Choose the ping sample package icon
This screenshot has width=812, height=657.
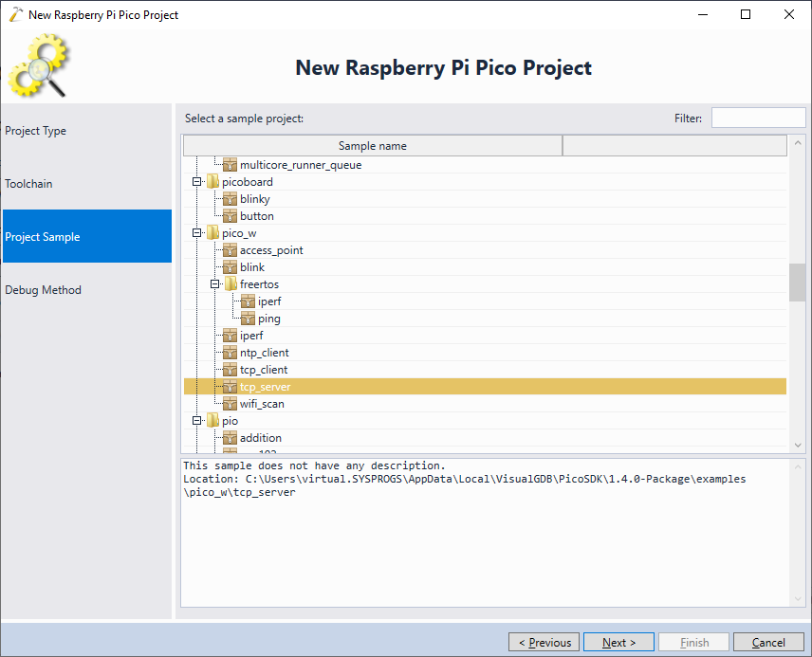pyautogui.click(x=248, y=319)
